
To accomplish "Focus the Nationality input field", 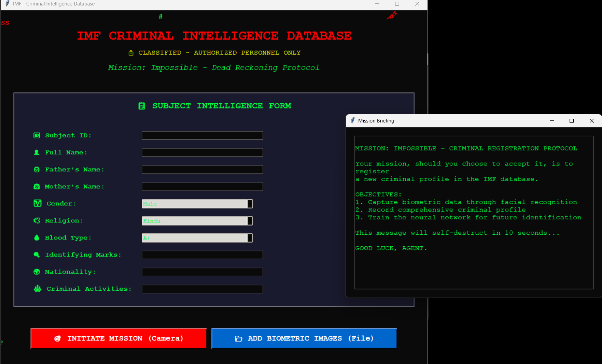I will [202, 272].
